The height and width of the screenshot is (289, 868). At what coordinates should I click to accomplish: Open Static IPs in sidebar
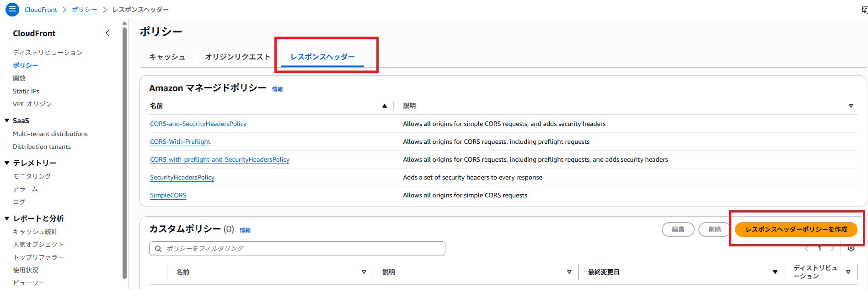[x=26, y=91]
